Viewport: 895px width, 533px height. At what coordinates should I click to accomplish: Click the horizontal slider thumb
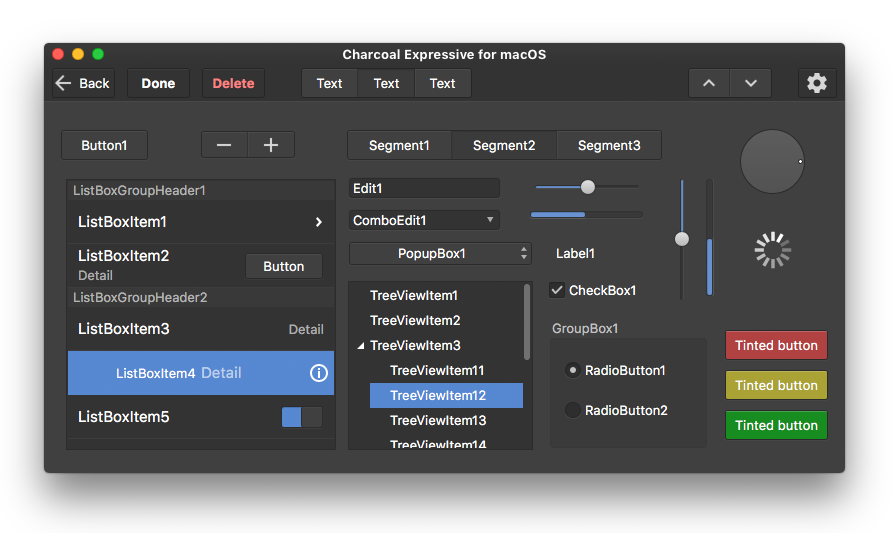587,187
